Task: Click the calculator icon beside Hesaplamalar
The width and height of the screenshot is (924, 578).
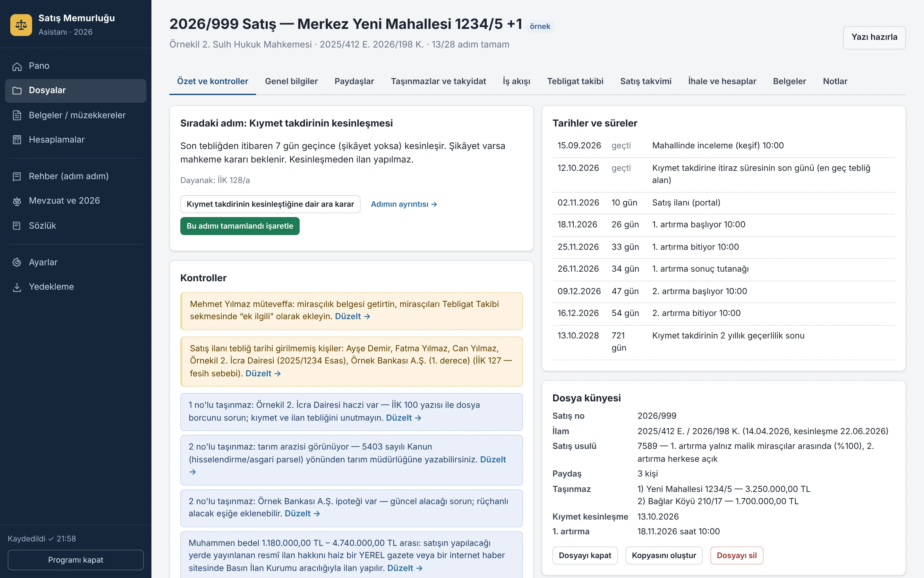Action: click(x=17, y=140)
